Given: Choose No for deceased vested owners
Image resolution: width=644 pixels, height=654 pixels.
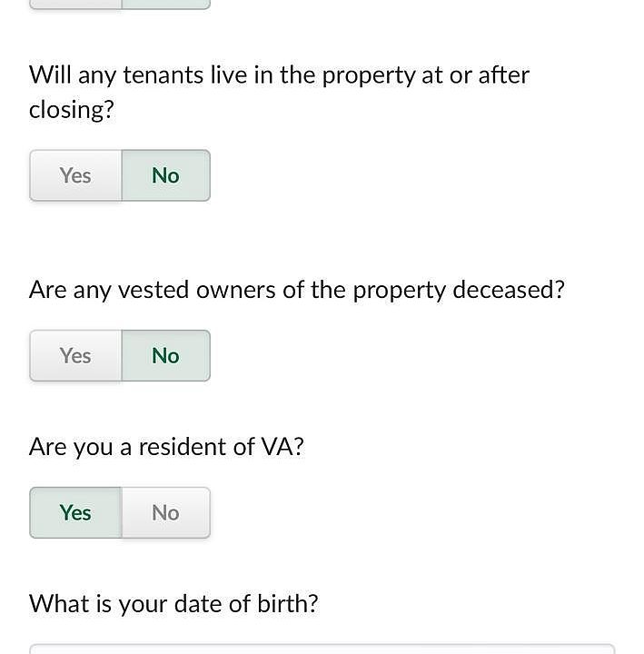Looking at the screenshot, I should coord(165,355).
